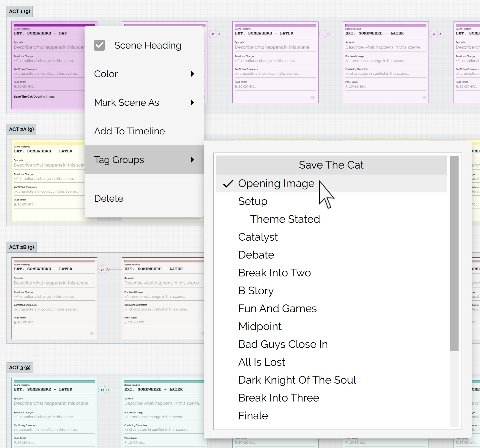This screenshot has width=480, height=448.
Task: Click drag handle icon on fourth Act 1 card
Action: pos(423,97)
